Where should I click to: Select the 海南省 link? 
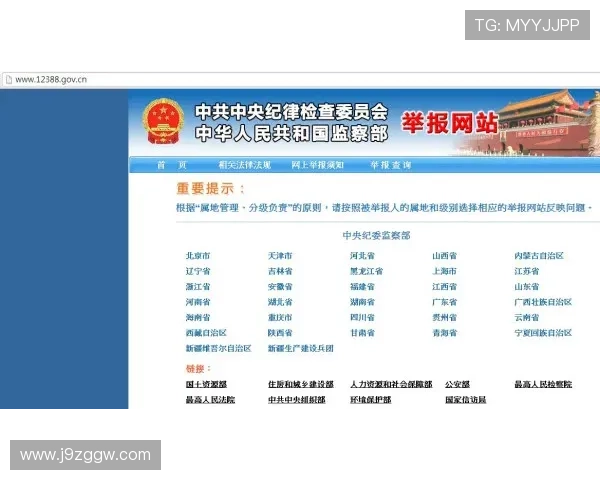pyautogui.click(x=198, y=317)
